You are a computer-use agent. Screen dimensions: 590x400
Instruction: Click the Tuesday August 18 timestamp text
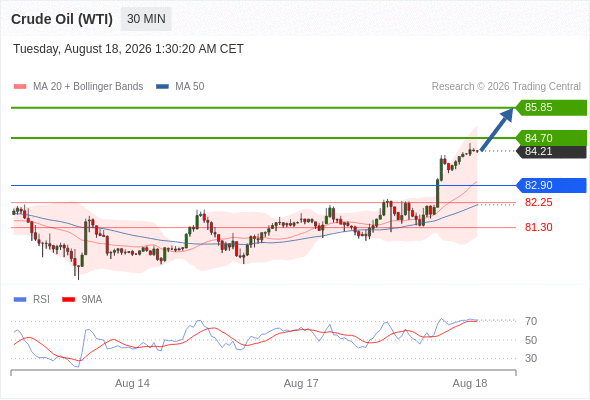pos(128,49)
